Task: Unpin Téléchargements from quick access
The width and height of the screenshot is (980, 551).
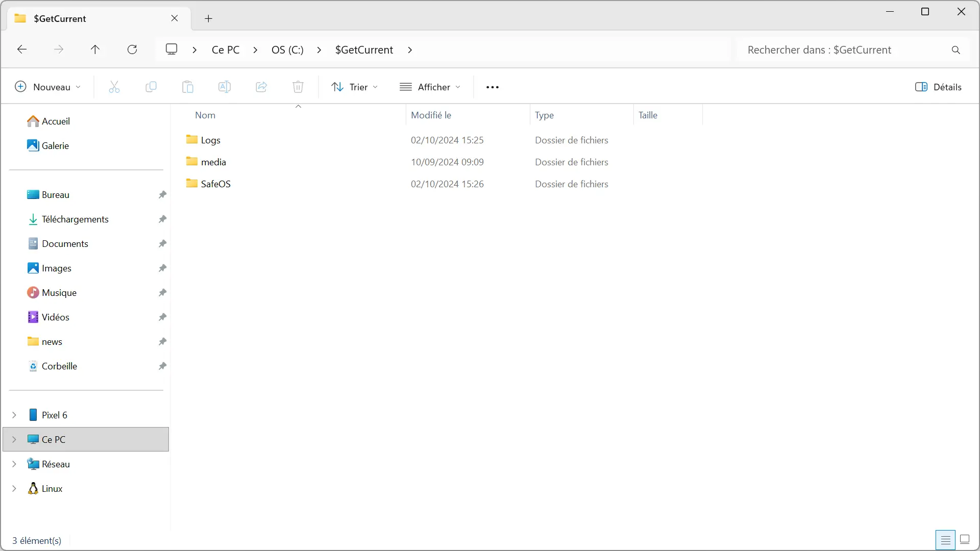Action: tap(162, 219)
